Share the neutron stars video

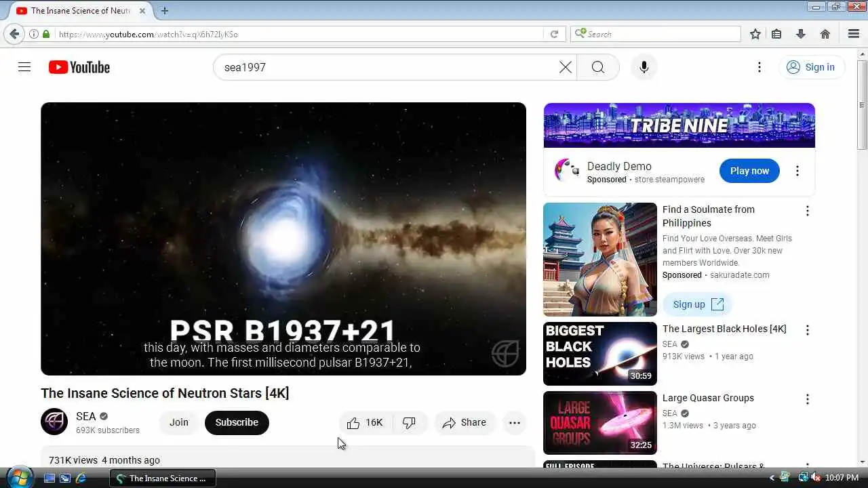click(x=465, y=422)
